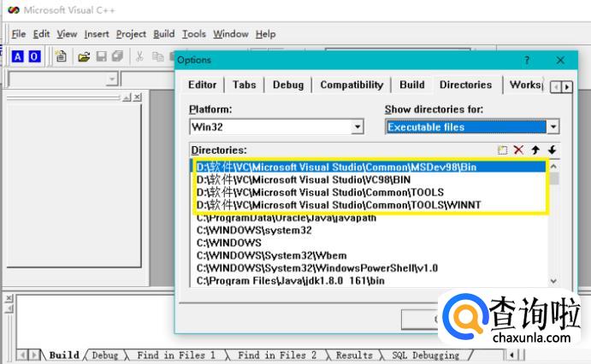Select Debug tab in output pane
This screenshot has width=591, height=364.
(x=105, y=355)
